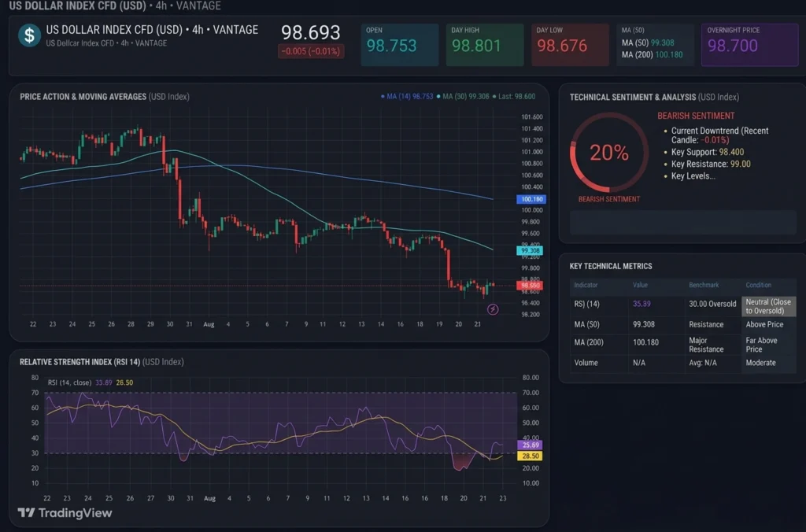Screen dimensions: 806x532
Task: Click the 20% bearish sentiment gauge
Action: pyautogui.click(x=609, y=153)
